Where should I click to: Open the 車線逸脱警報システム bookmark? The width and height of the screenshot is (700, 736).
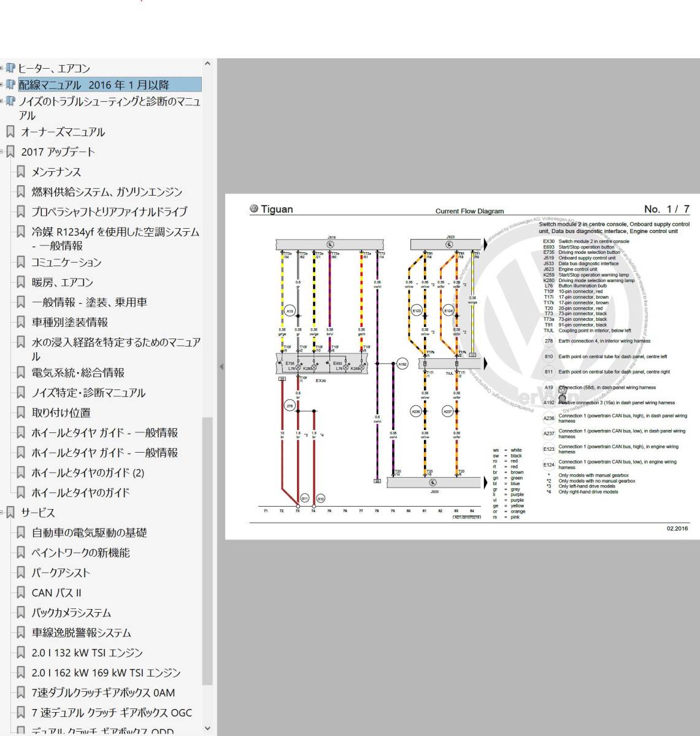coord(81,633)
